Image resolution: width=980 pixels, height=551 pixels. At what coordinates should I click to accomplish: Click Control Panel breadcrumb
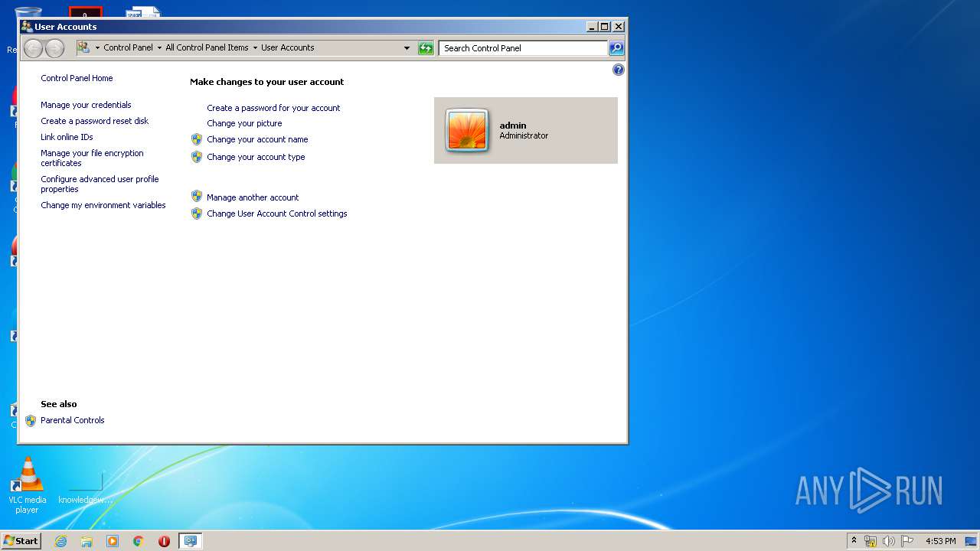click(x=129, y=47)
